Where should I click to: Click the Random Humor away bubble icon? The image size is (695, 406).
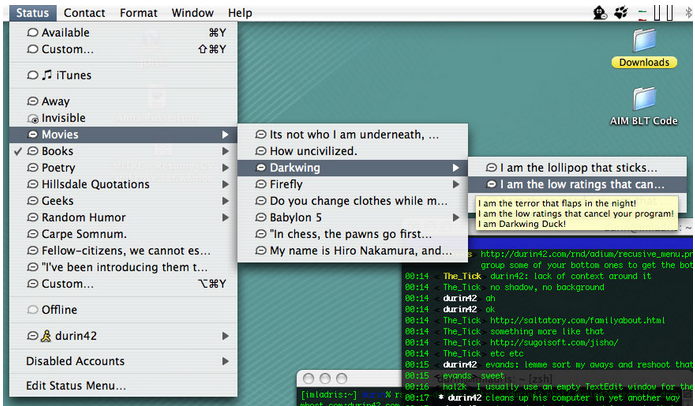[32, 217]
